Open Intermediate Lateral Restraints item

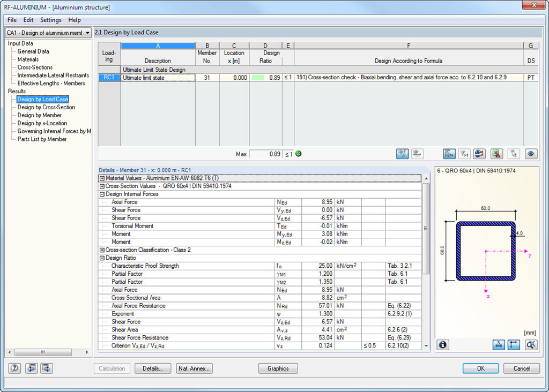pos(53,75)
